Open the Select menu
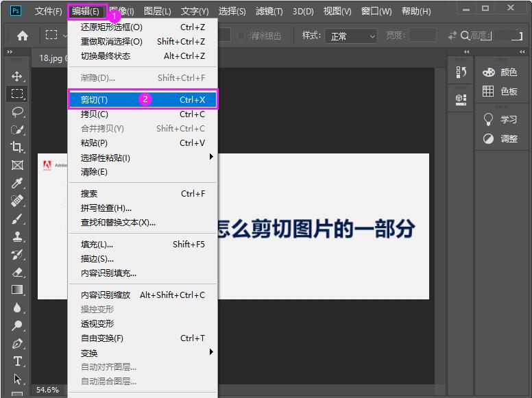Viewport: 532px width, 398px height. click(232, 11)
